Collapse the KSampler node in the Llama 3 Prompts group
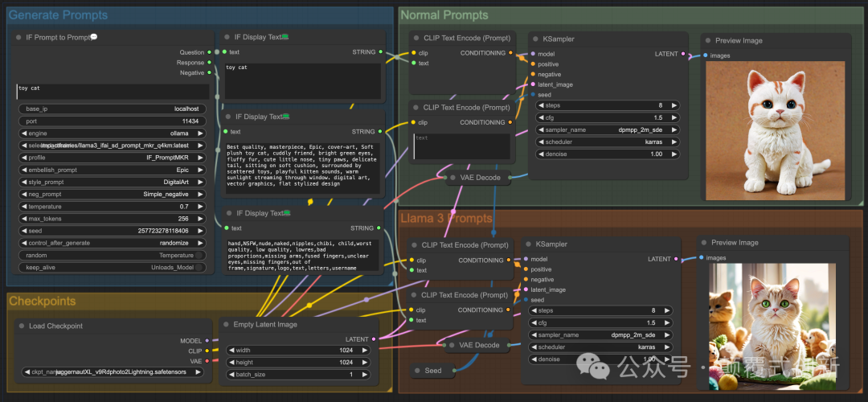Screen dimensions: 868x402 pos(529,244)
